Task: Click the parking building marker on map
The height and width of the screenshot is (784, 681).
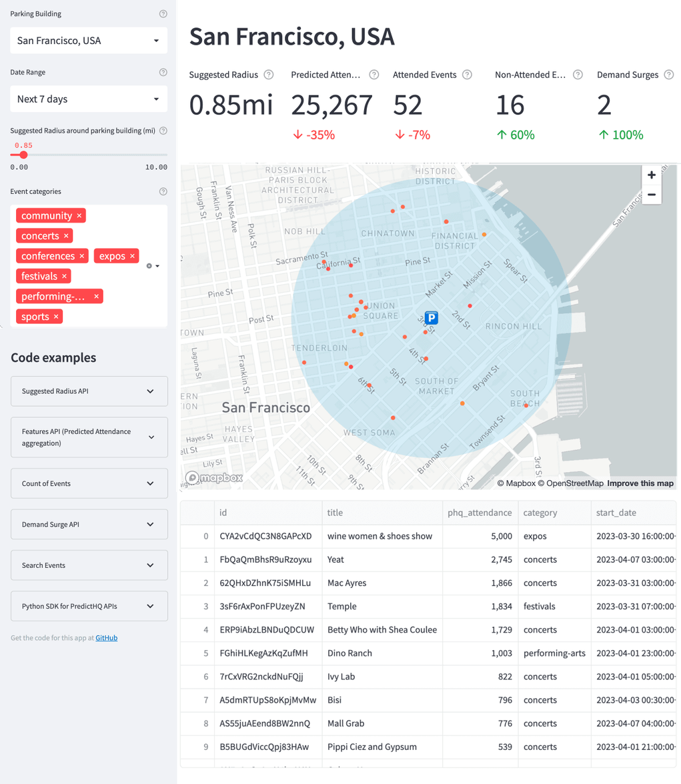Action: click(x=432, y=318)
